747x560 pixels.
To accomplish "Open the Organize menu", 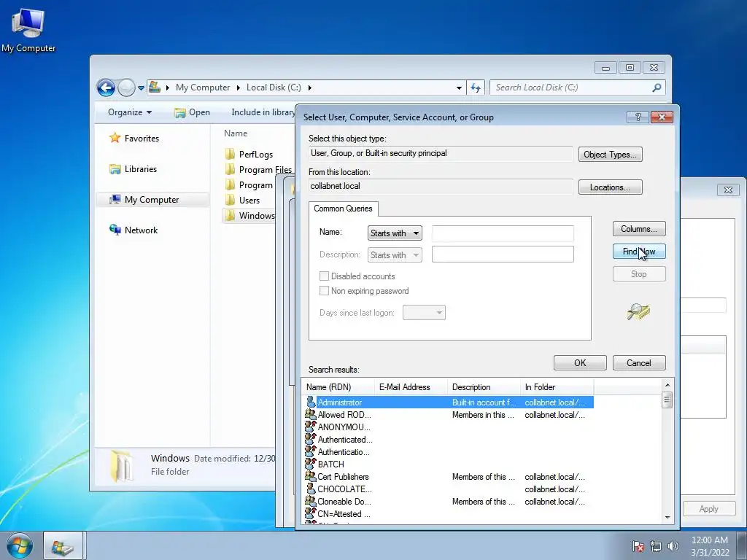I will [x=130, y=112].
